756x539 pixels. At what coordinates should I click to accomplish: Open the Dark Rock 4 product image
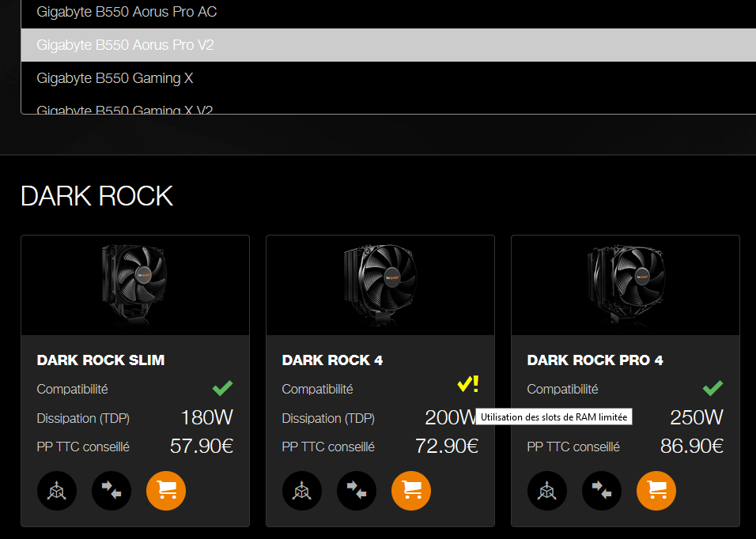point(380,285)
